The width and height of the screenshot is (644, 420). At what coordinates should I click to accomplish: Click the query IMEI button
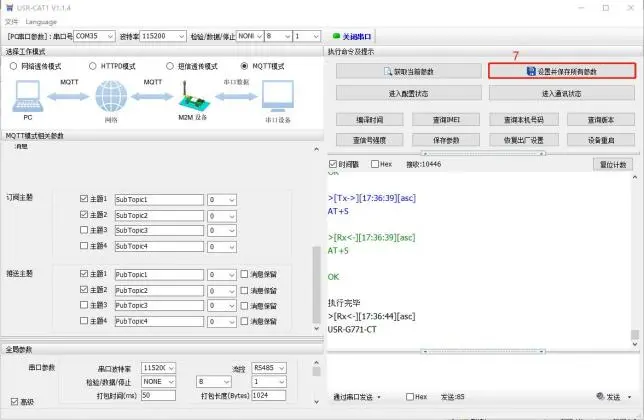(446, 119)
